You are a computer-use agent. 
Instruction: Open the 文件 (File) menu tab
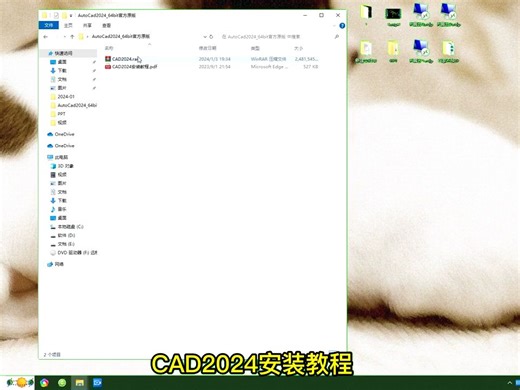[49, 25]
